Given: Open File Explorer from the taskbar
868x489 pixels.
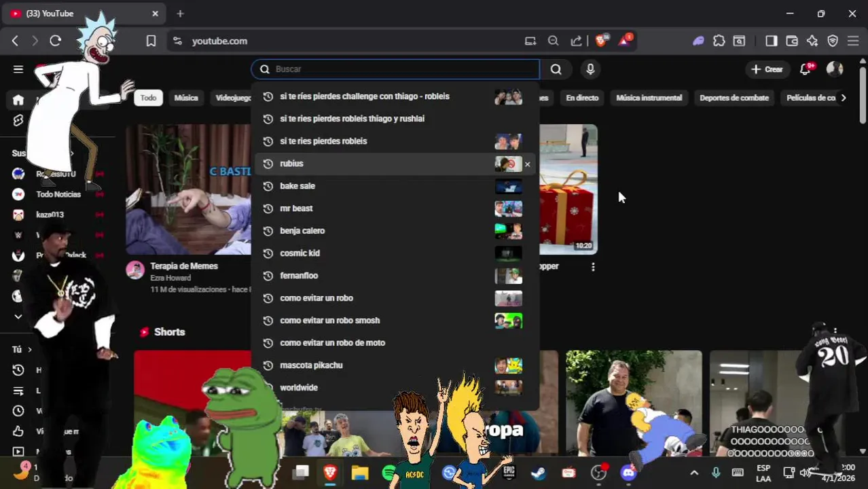Looking at the screenshot, I should click(360, 473).
